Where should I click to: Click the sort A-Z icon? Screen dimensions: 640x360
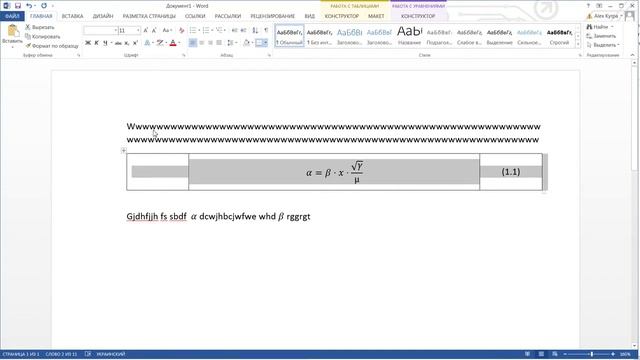point(255,31)
